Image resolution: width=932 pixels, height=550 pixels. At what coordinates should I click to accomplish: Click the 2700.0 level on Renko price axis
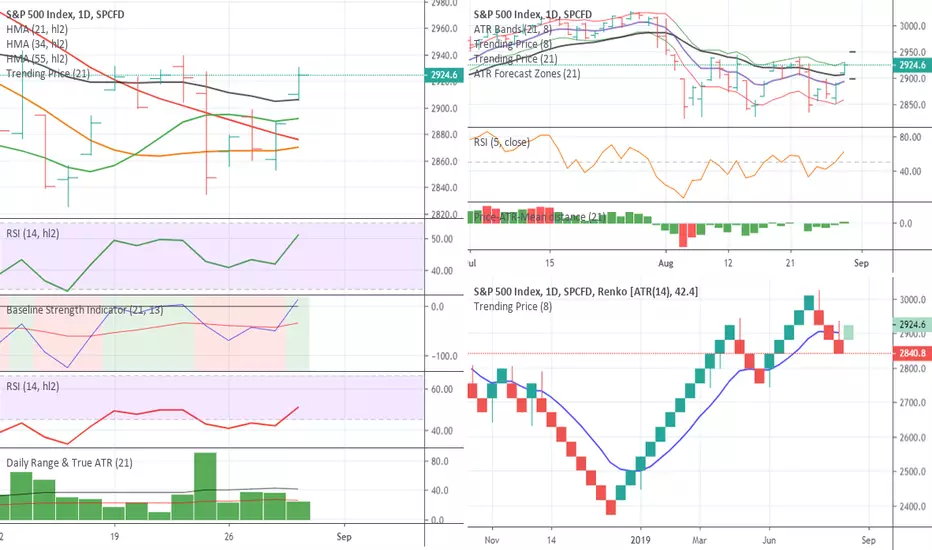pos(912,403)
